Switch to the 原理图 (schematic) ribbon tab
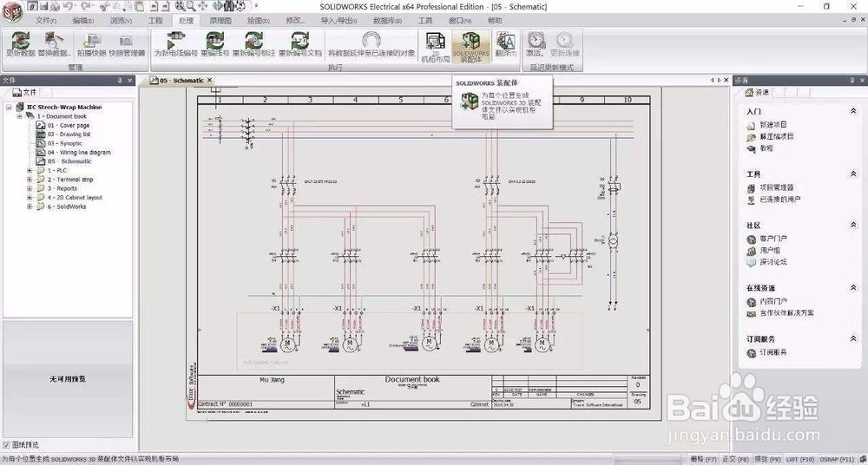 pos(220,21)
